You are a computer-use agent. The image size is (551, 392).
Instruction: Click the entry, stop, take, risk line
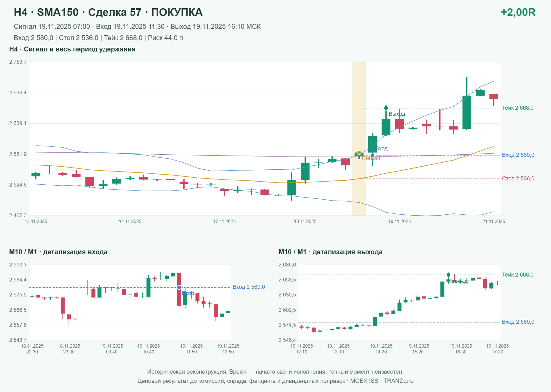pos(99,38)
